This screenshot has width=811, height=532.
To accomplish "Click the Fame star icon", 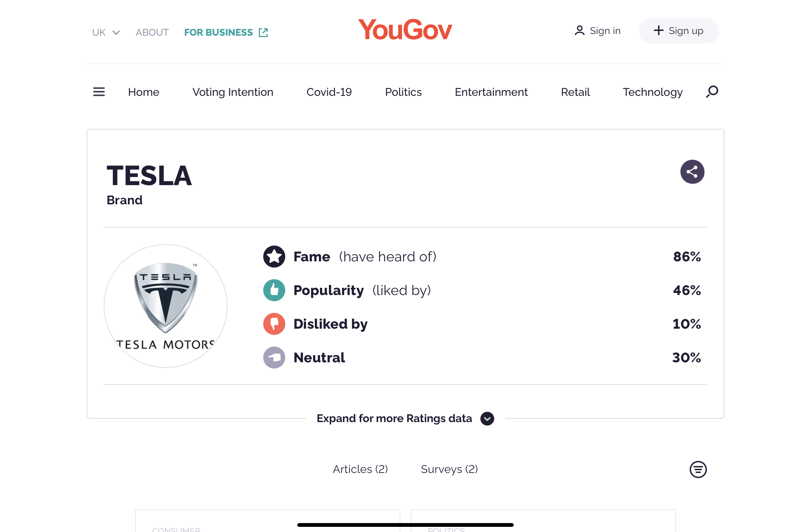I will pos(274,257).
